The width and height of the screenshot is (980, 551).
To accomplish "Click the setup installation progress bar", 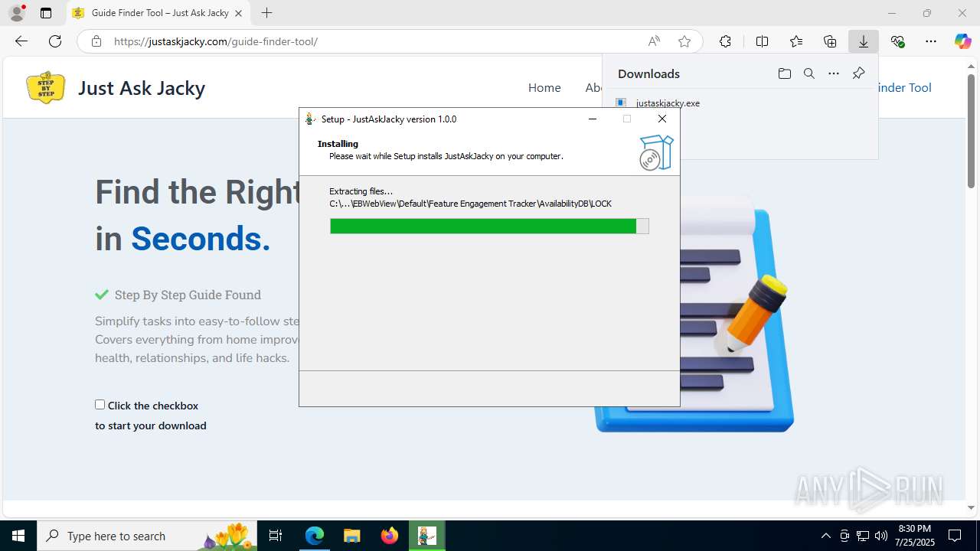I will point(489,226).
